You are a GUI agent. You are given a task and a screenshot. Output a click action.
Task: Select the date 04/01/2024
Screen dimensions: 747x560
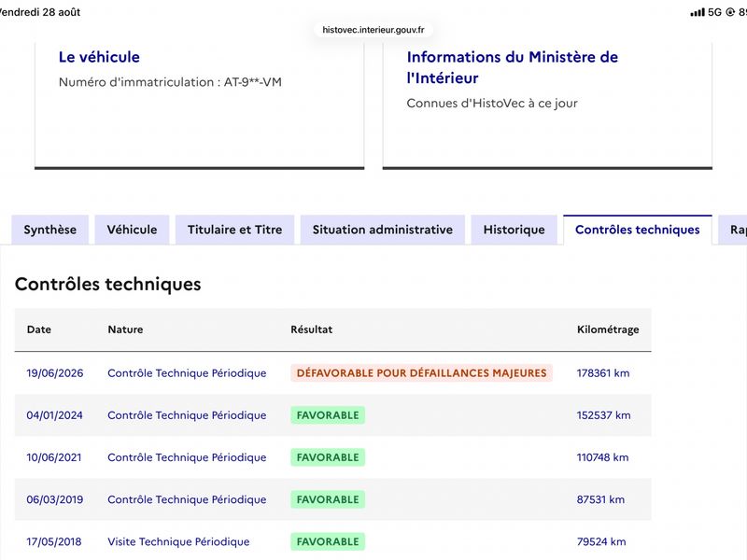coord(54,415)
